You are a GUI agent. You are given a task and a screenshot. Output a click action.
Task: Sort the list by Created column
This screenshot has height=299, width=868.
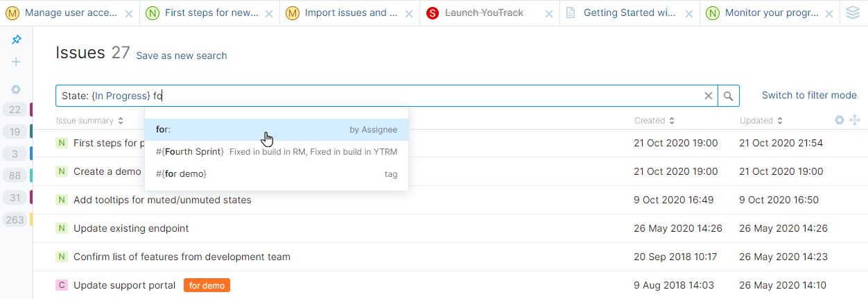(x=654, y=121)
